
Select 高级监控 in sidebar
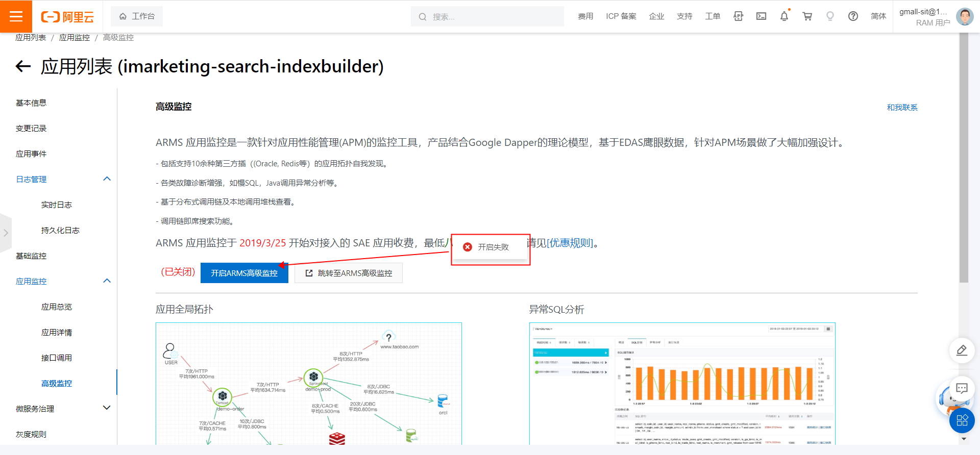point(57,384)
